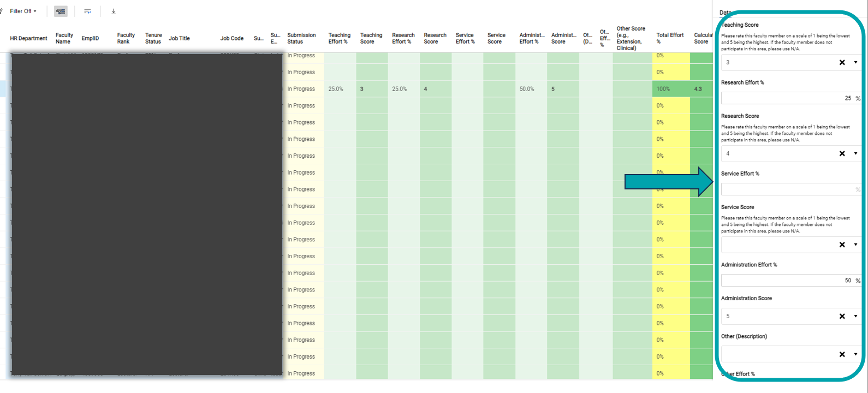Click the Teaching Effort % column header

coord(339,38)
